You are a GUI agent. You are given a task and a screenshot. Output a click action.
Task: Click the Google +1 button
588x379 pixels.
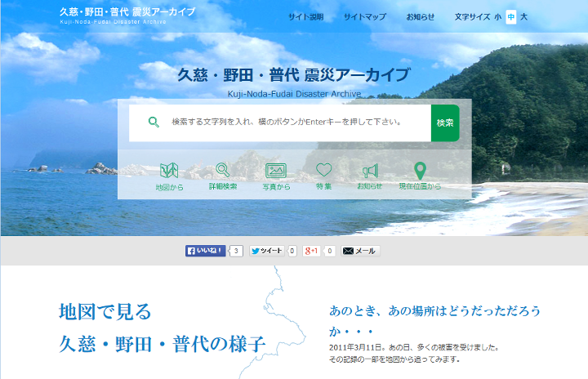pos(312,251)
